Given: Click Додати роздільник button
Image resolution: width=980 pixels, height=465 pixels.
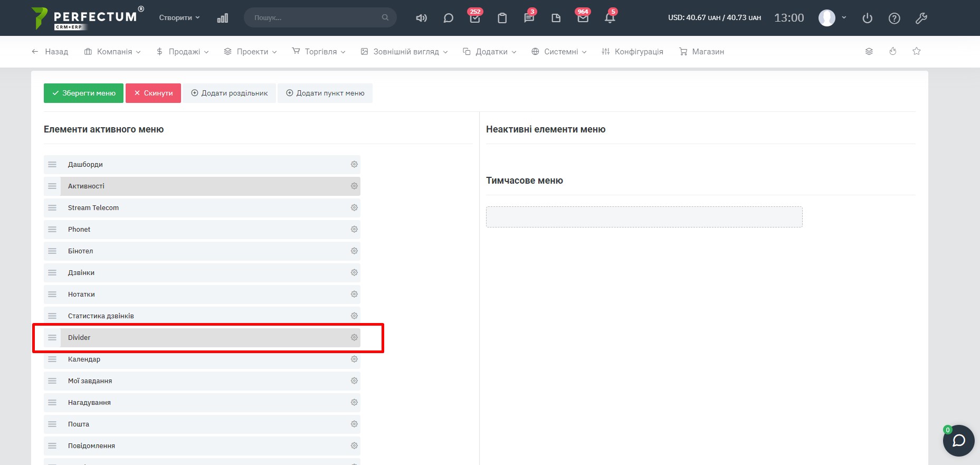Looking at the screenshot, I should 229,93.
